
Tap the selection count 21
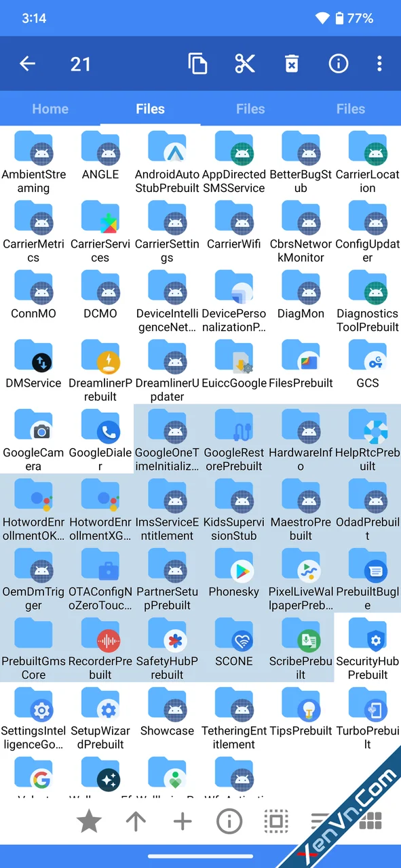coord(80,64)
